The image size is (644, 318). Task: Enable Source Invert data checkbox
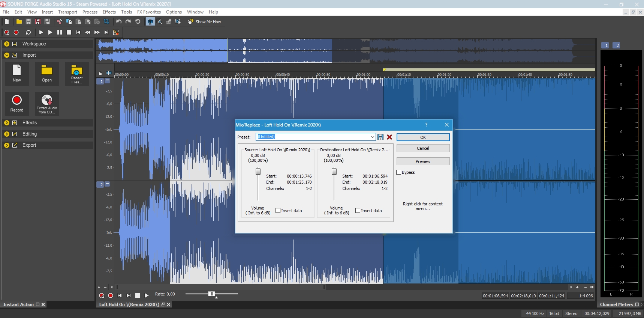(x=278, y=211)
